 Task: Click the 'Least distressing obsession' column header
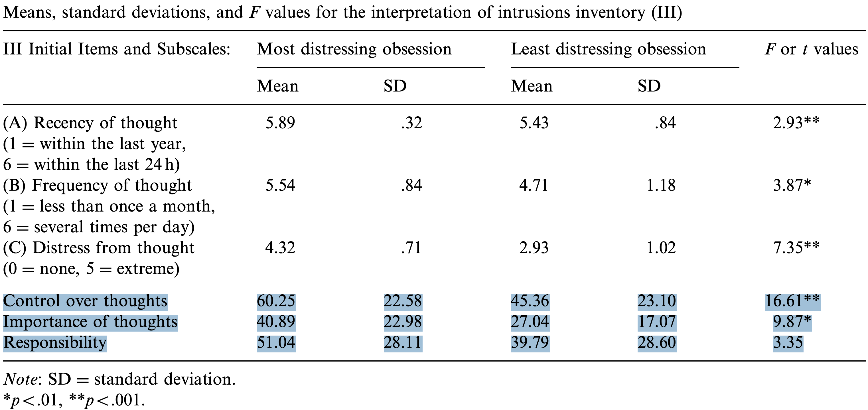609,49
